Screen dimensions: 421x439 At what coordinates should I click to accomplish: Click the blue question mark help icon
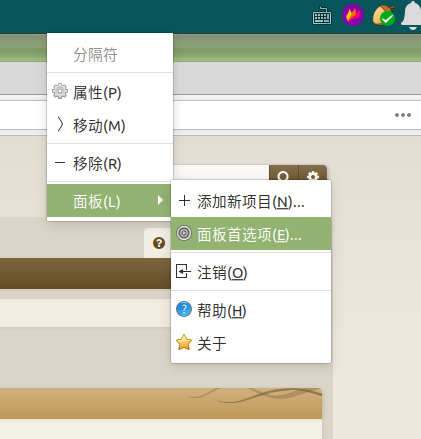[184, 309]
